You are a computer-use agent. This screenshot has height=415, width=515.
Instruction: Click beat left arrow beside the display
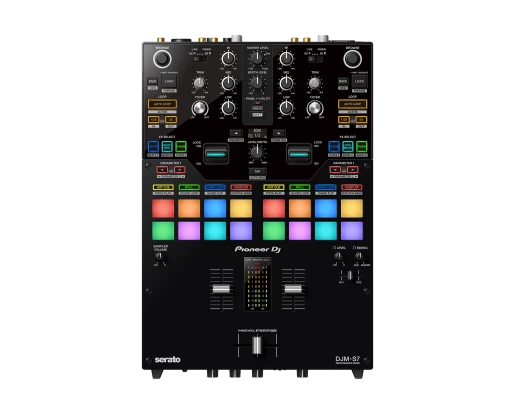pos(236,133)
